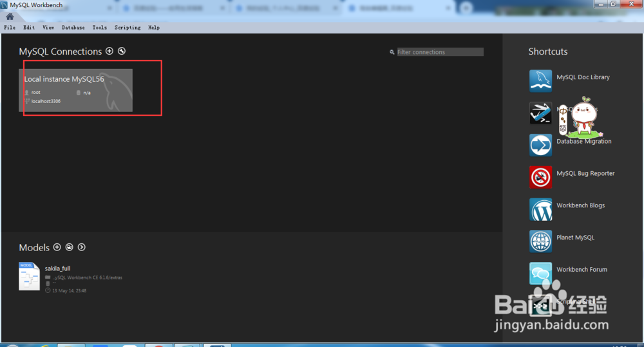Open Database Migration arrow icon
The width and height of the screenshot is (644, 347).
coord(540,145)
